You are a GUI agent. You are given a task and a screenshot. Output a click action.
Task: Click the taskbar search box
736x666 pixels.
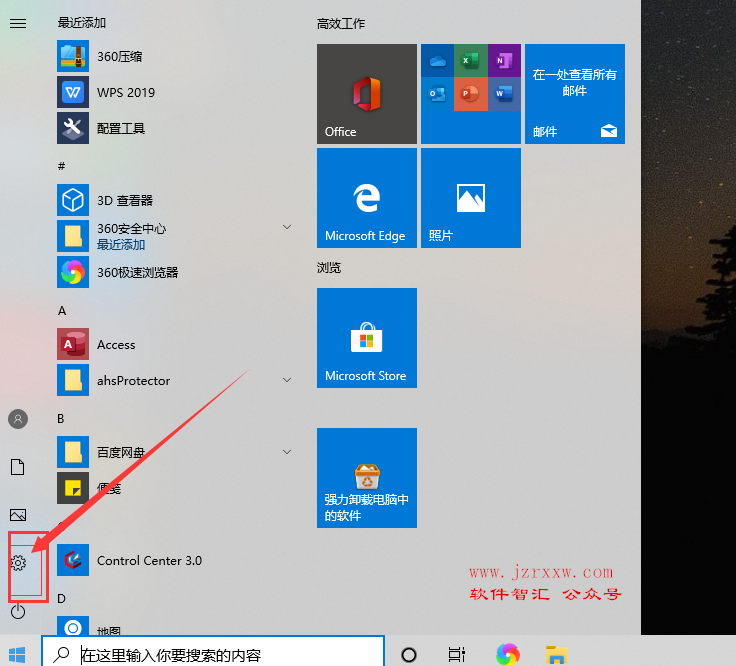pos(213,651)
